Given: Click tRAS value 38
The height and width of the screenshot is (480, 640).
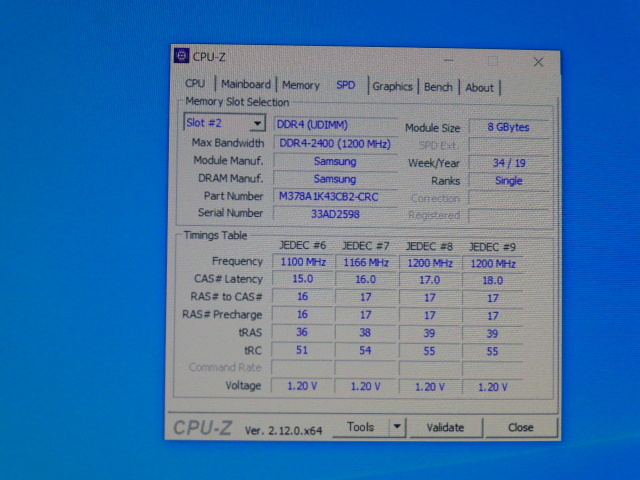Looking at the screenshot, I should click(365, 333).
